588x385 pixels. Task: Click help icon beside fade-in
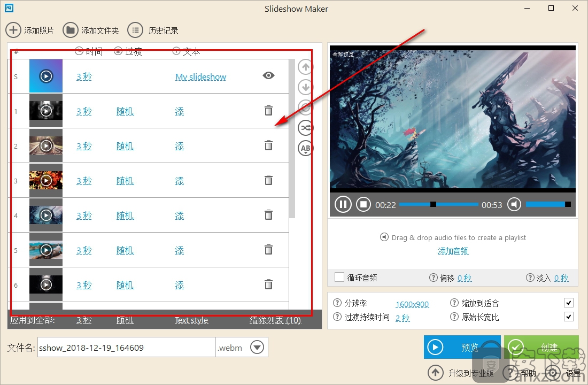click(x=530, y=278)
